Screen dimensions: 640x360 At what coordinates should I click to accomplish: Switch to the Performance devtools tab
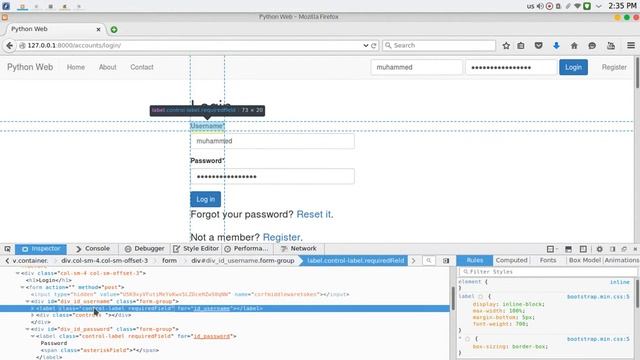246,249
